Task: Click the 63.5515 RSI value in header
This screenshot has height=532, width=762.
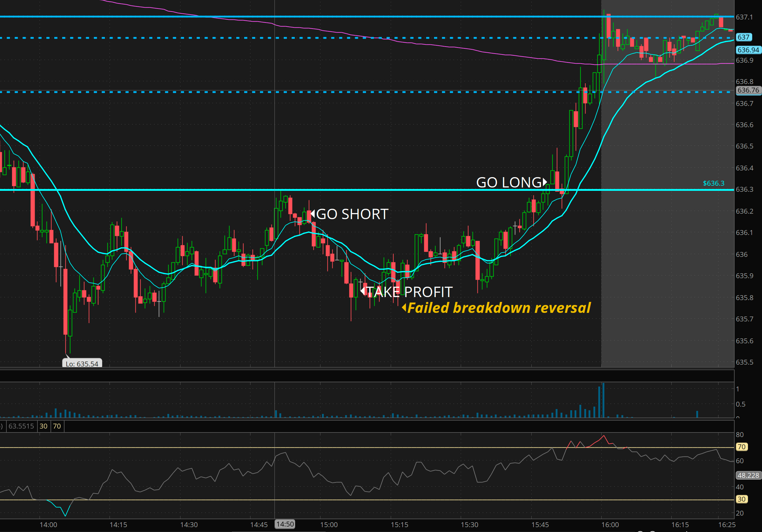Action: click(x=21, y=426)
